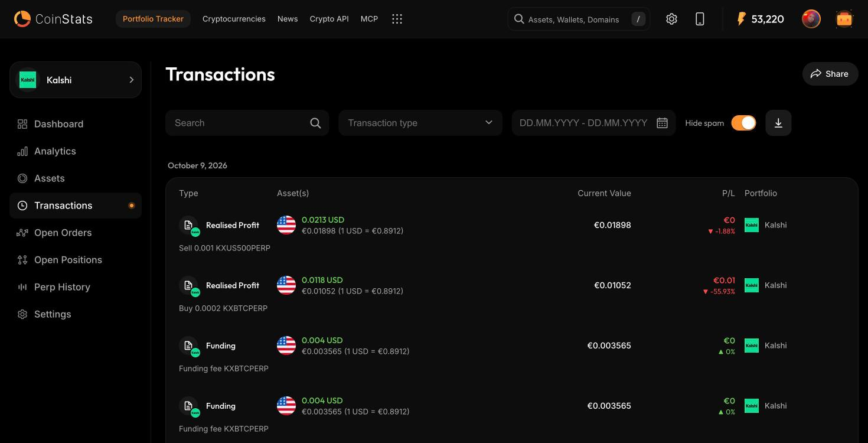Click the Assets, Wallets, Domains search box
868x443 pixels.
tap(579, 19)
